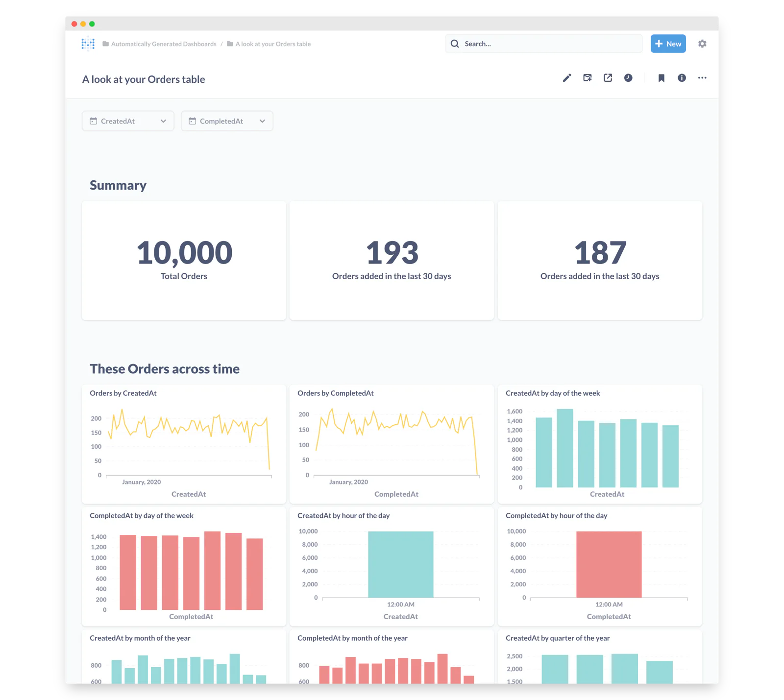Screen dimensions: 784x700
Task: Click the Summary section heading
Action: click(118, 185)
